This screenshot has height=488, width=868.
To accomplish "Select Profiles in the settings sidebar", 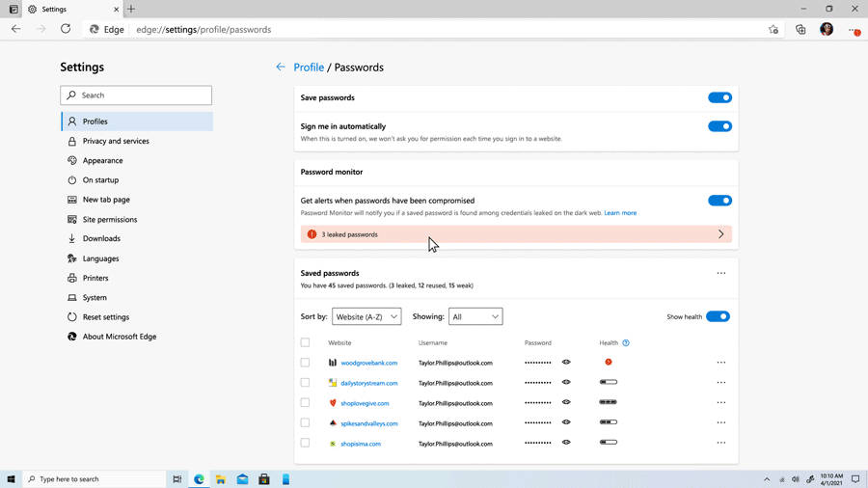I will click(x=137, y=122).
